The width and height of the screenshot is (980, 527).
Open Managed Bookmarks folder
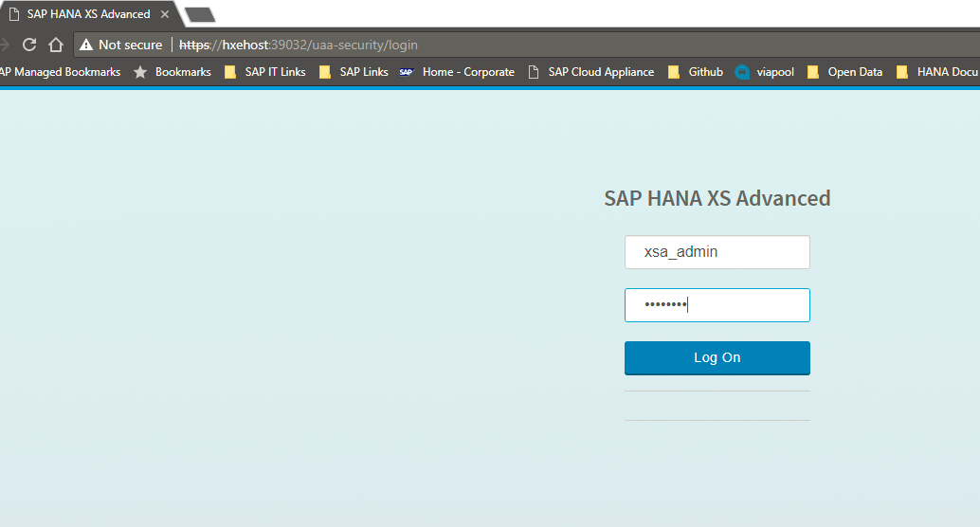pyautogui.click(x=60, y=72)
